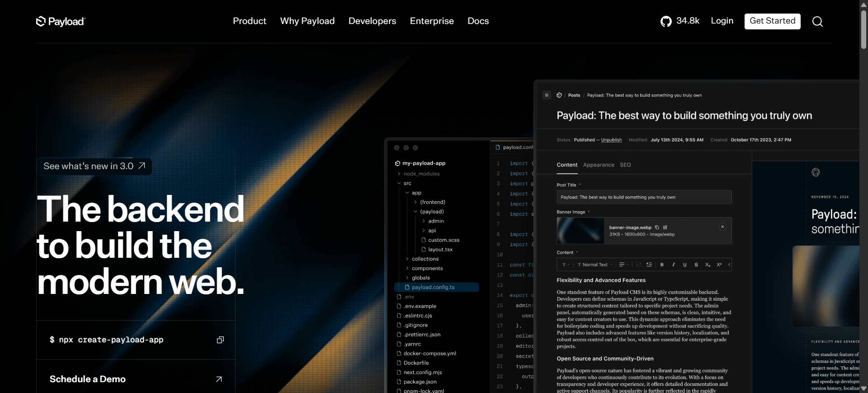Open the search magnifier icon
The height and width of the screenshot is (393, 868).
tap(817, 21)
